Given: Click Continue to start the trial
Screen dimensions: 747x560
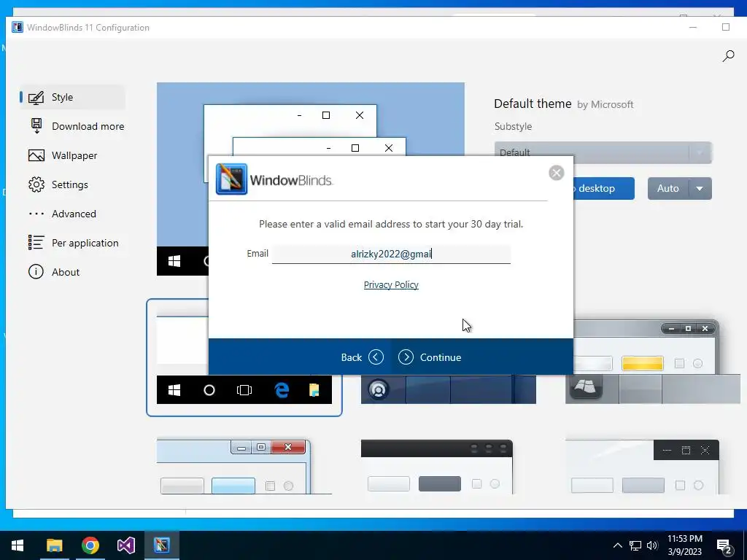Looking at the screenshot, I should pyautogui.click(x=430, y=357).
